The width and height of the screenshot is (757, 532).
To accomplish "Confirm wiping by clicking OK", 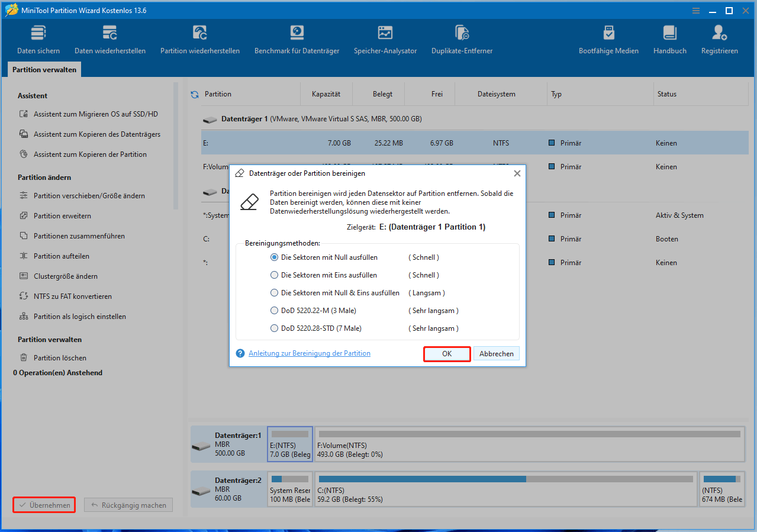I will coord(447,353).
